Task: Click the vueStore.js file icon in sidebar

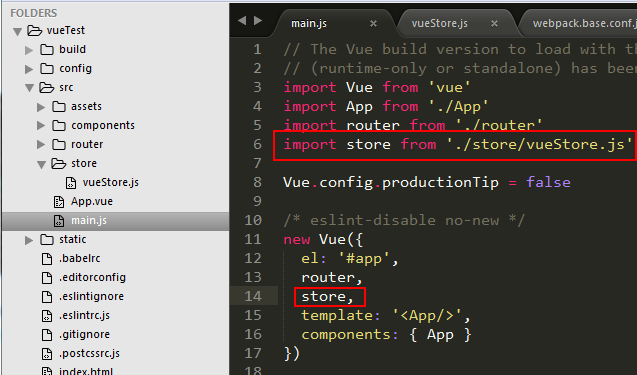Action: 71,183
